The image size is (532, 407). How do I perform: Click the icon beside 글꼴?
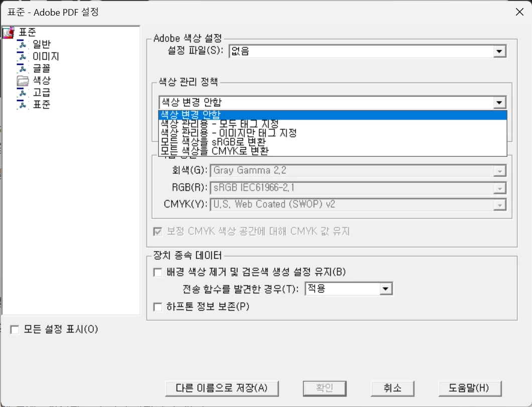tap(22, 68)
